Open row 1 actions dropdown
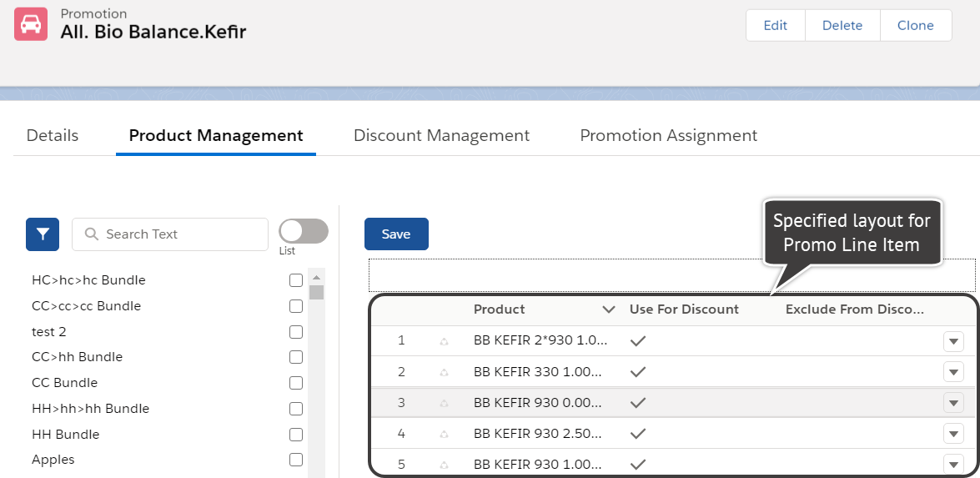This screenshot has width=980, height=478. [x=953, y=342]
